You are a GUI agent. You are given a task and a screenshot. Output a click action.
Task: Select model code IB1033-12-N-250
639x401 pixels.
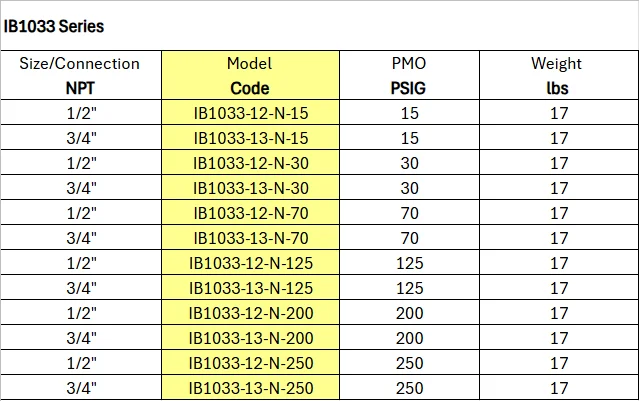pos(250,363)
